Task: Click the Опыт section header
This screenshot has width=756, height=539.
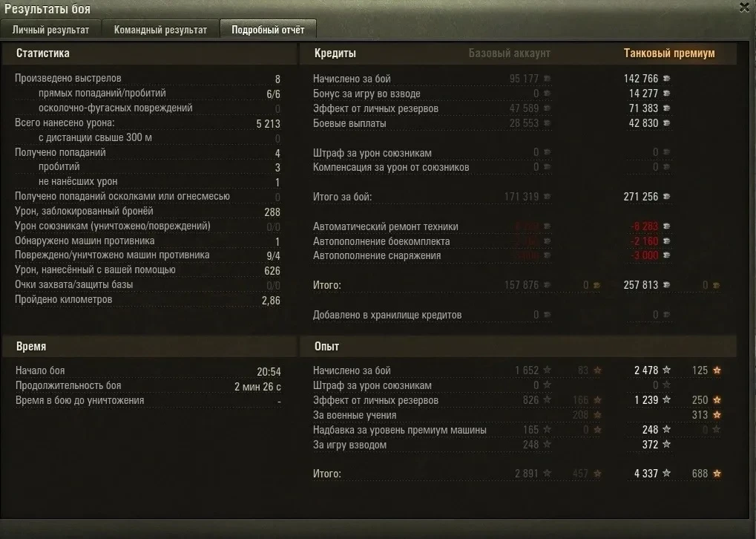Action: (x=326, y=347)
